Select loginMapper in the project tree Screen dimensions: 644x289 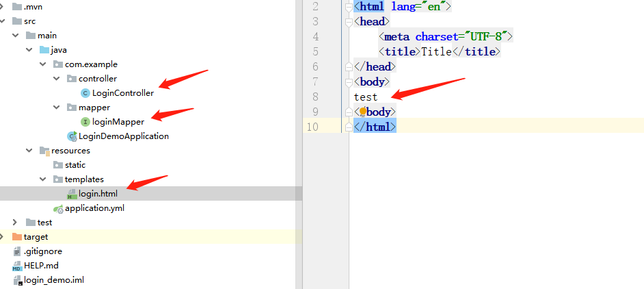pos(118,122)
